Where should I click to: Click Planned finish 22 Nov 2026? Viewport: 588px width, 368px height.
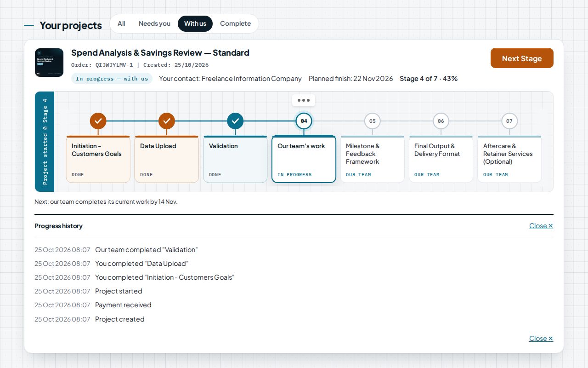click(351, 79)
